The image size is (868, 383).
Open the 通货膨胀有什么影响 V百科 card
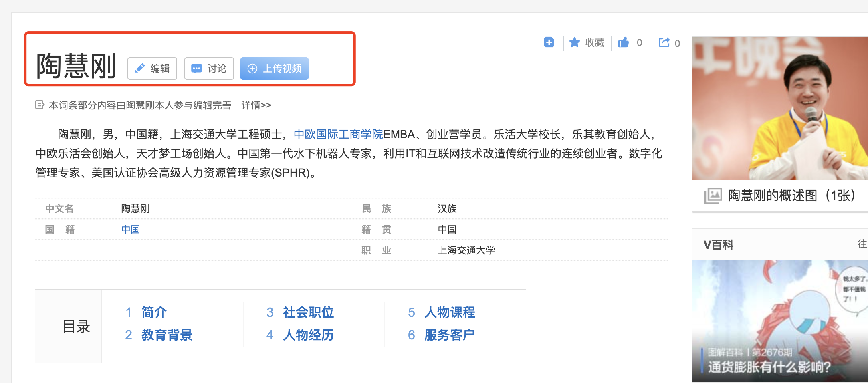click(780, 321)
